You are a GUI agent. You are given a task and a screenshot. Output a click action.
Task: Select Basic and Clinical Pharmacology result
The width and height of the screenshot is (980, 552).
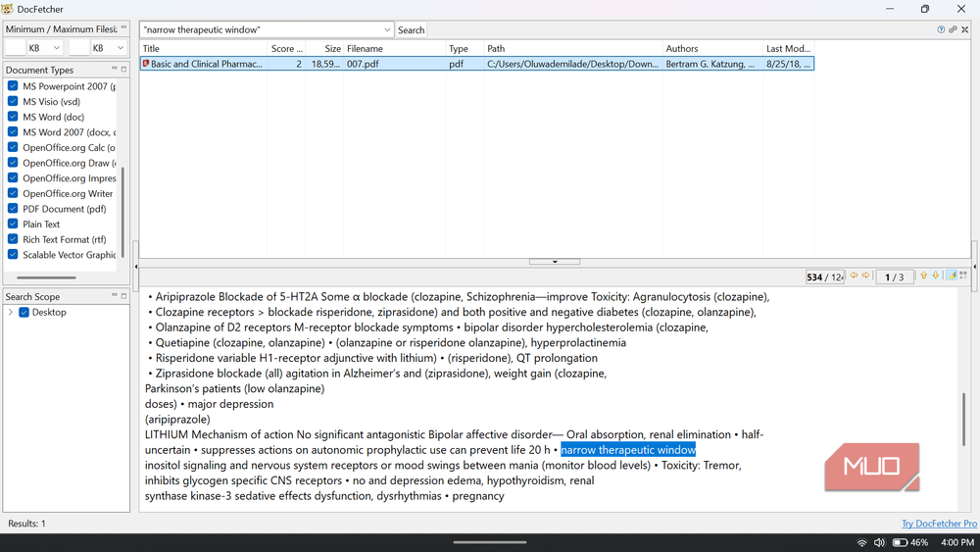pos(477,63)
